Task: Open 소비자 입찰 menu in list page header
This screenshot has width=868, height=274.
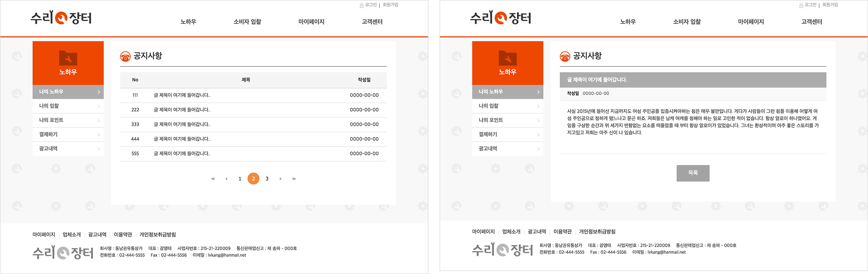Action: pos(247,22)
